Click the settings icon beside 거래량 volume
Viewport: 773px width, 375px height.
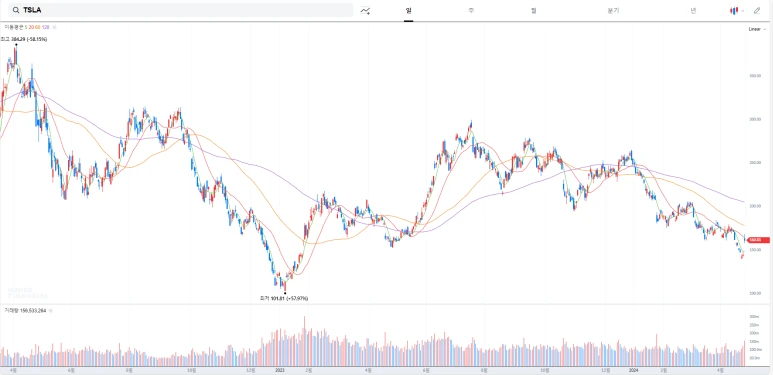(x=50, y=311)
